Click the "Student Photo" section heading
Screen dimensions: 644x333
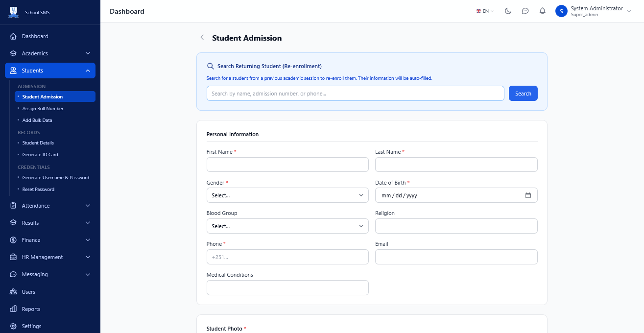[x=224, y=329]
